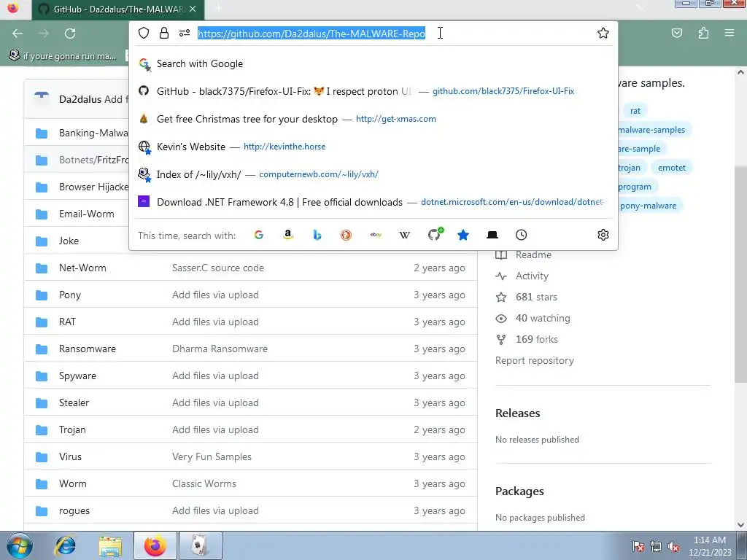Show site security via the padlock icon

(x=164, y=33)
